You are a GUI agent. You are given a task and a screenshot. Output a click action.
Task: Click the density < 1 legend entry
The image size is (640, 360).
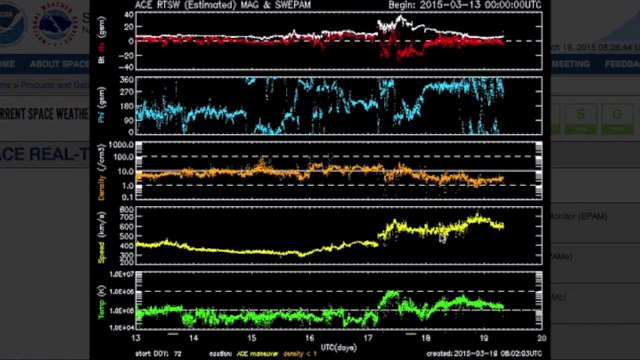coord(300,354)
